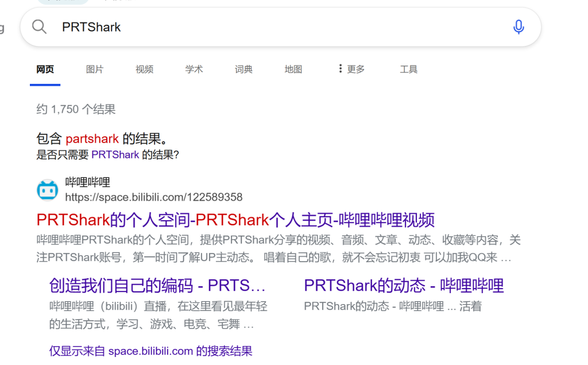The width and height of the screenshot is (588, 365).
Task: Switch to the 图片 tab
Action: click(x=95, y=69)
